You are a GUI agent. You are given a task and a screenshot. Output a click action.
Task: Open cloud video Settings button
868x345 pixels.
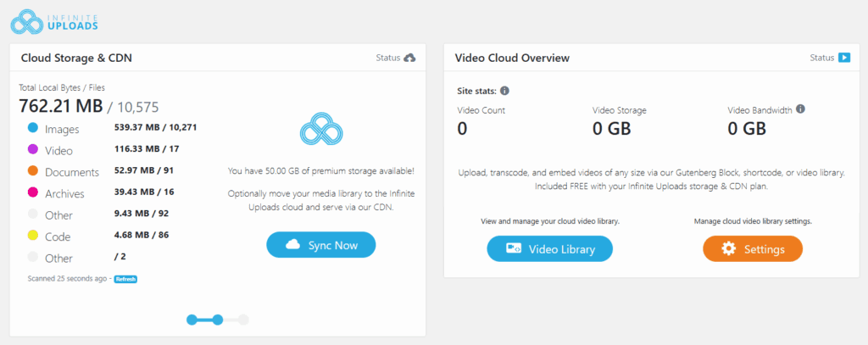click(753, 248)
